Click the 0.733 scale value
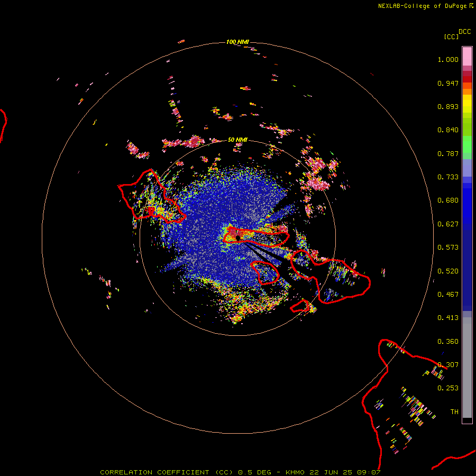476x476 pixels. pos(448,177)
